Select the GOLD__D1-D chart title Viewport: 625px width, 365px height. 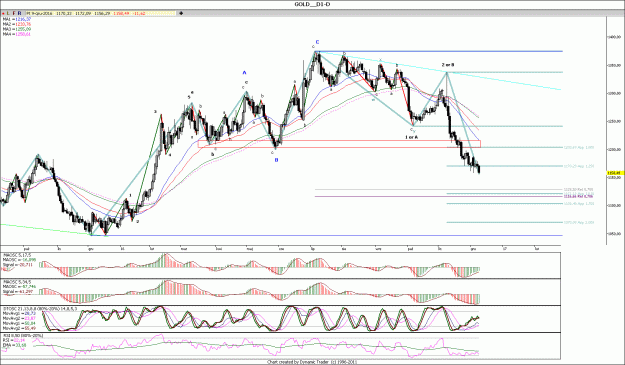pyautogui.click(x=312, y=4)
